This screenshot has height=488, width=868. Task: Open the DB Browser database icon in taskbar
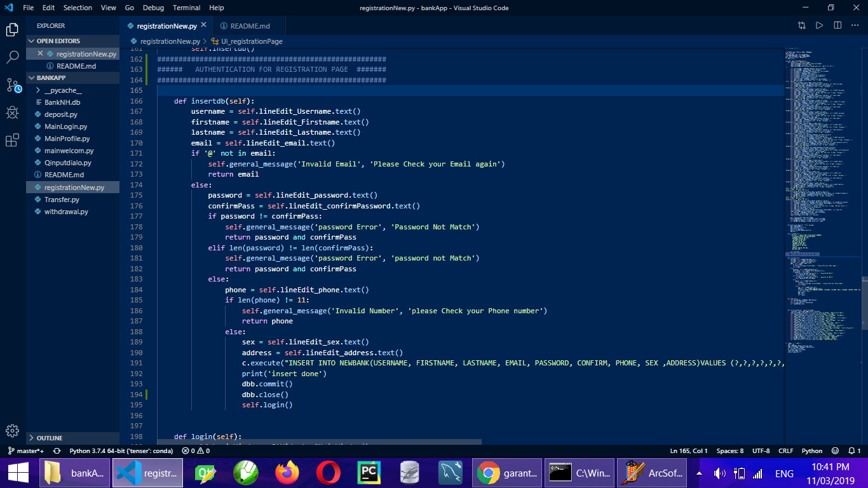(409, 473)
